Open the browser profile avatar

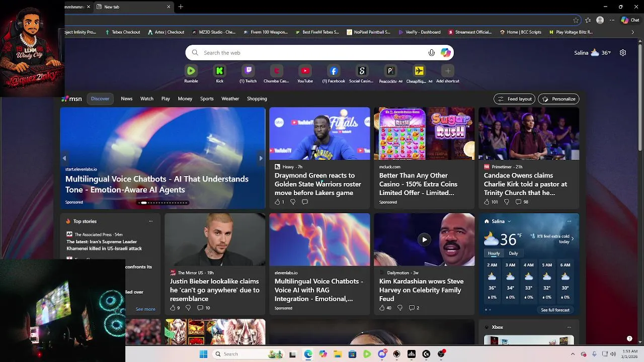point(600,20)
